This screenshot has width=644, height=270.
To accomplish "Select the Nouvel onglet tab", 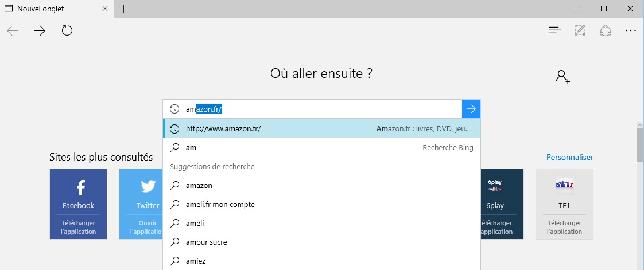I will coord(57,9).
